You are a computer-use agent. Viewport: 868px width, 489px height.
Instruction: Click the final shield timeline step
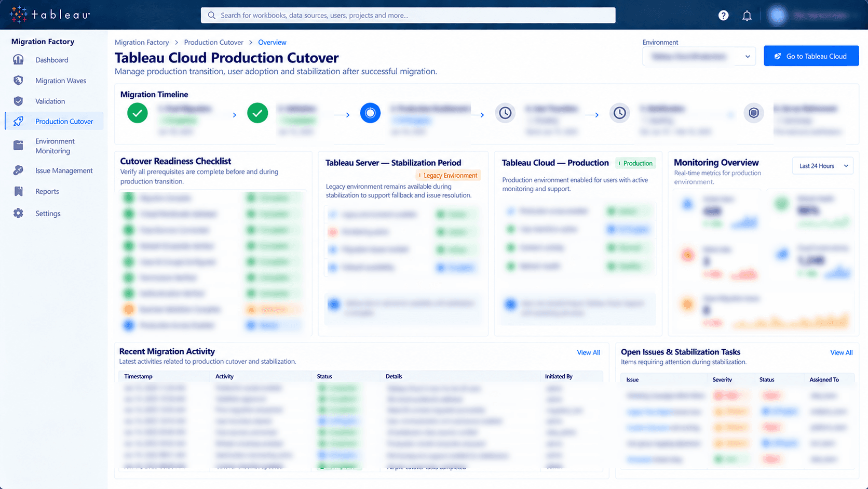click(754, 113)
